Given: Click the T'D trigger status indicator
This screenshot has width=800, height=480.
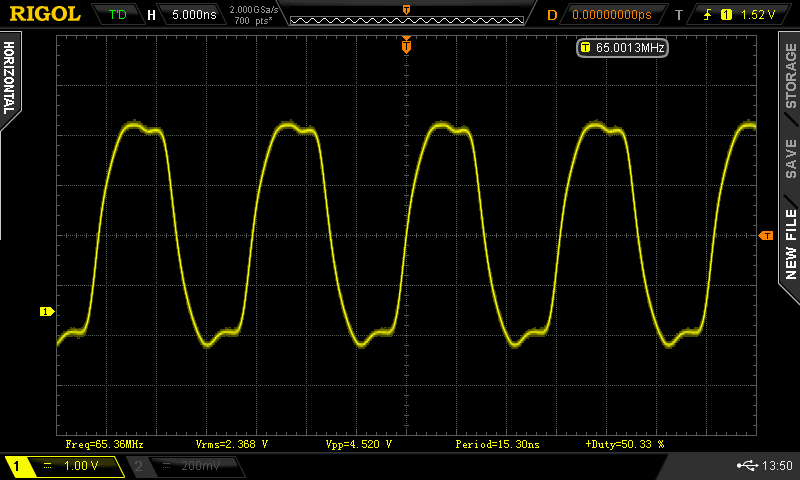Looking at the screenshot, I should (x=118, y=15).
